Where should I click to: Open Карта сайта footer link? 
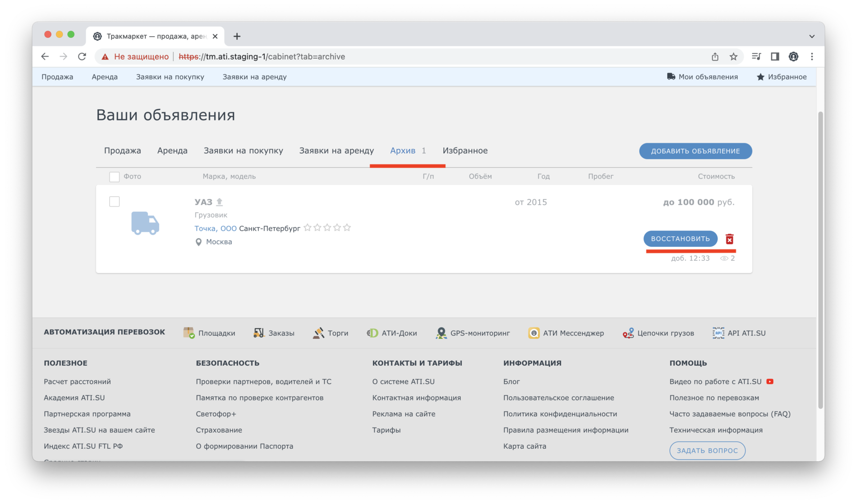524,446
